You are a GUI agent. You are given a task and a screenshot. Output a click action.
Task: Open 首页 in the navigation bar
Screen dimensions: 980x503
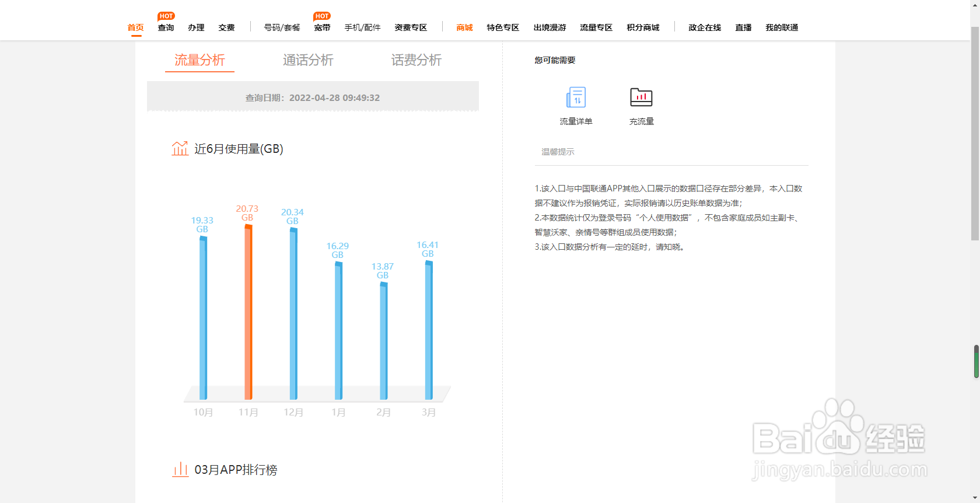tap(135, 27)
